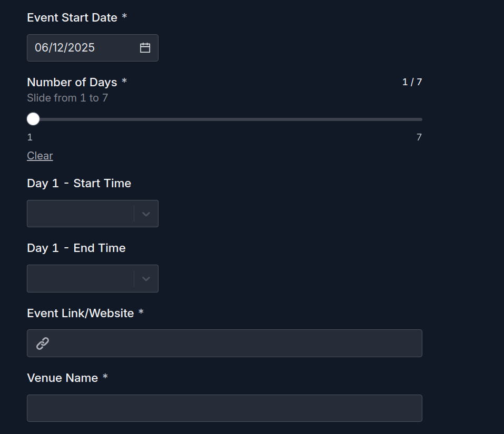Click the Event Start Date label
This screenshot has width=504, height=434.
point(72,17)
